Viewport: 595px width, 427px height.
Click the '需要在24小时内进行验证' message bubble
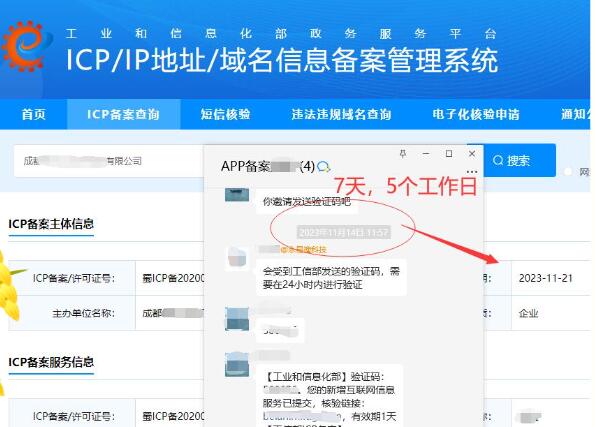click(331, 278)
